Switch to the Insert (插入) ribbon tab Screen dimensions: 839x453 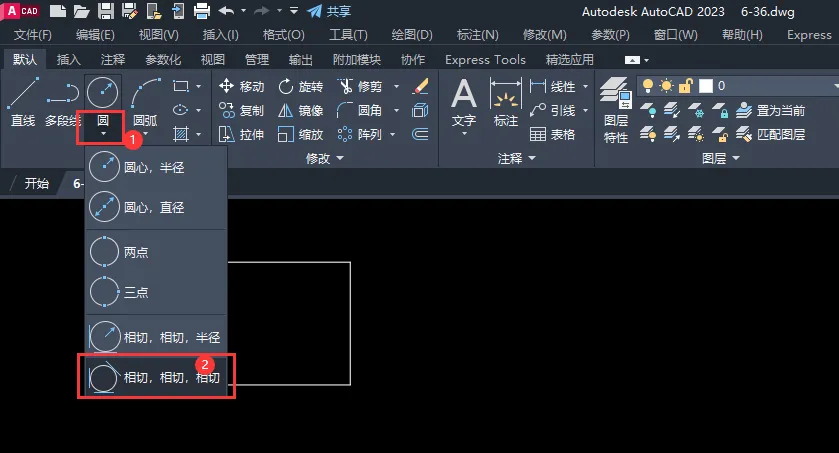[68, 60]
